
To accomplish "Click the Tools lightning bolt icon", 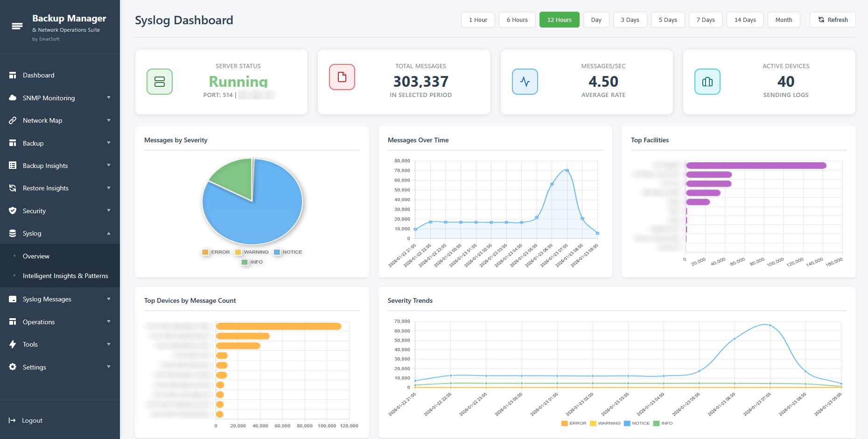I will pos(13,344).
